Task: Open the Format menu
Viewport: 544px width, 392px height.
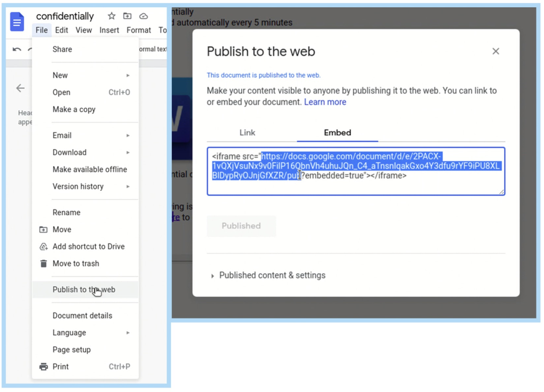Action: [139, 30]
